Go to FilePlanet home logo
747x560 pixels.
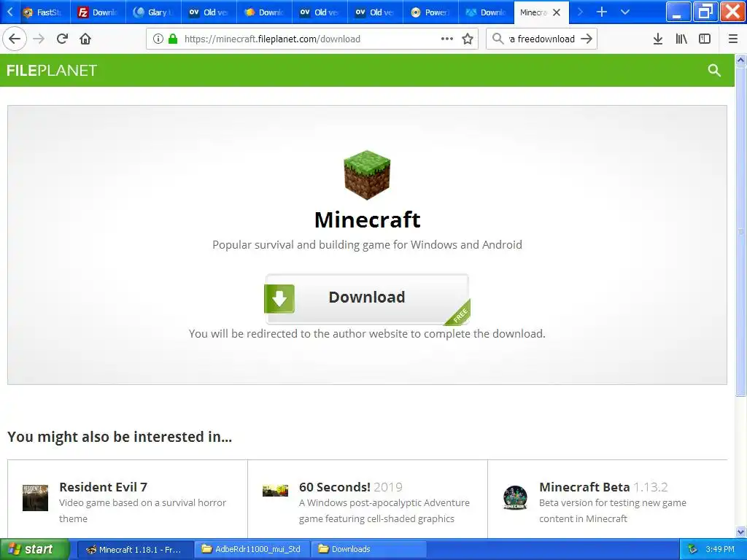coord(52,71)
